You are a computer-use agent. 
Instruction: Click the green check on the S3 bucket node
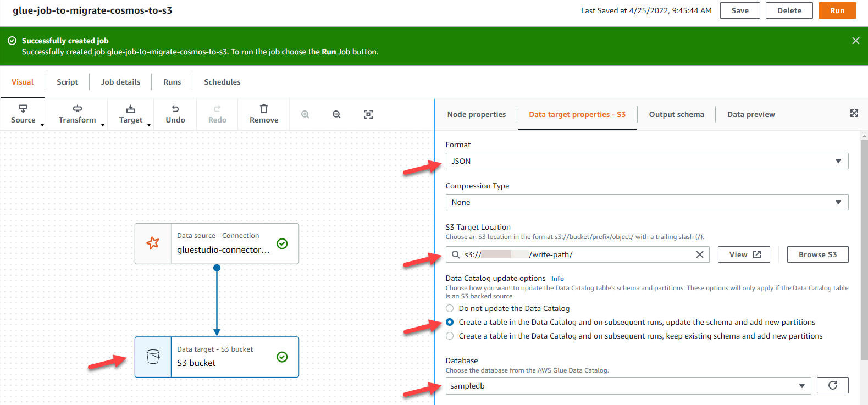pos(282,357)
